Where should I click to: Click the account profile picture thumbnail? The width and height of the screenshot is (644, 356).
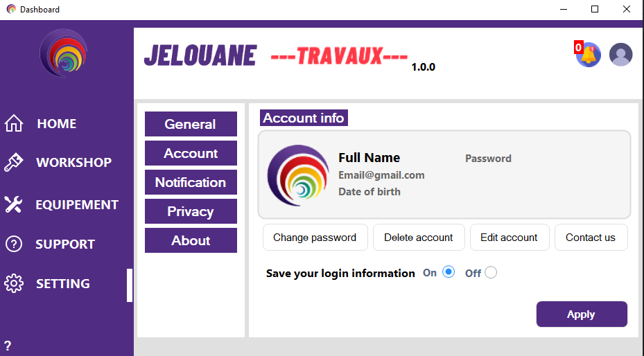coord(298,175)
